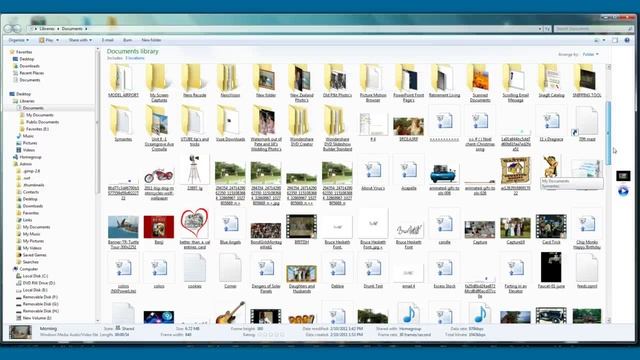Open the PowerPoint Front Pages folder
Screen dimensions: 640x360
pos(408,83)
